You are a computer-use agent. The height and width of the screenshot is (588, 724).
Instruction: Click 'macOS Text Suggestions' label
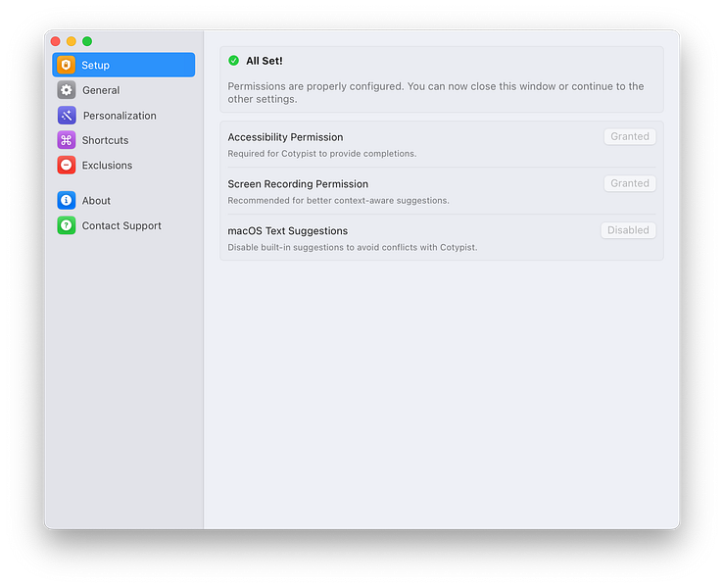coord(288,231)
